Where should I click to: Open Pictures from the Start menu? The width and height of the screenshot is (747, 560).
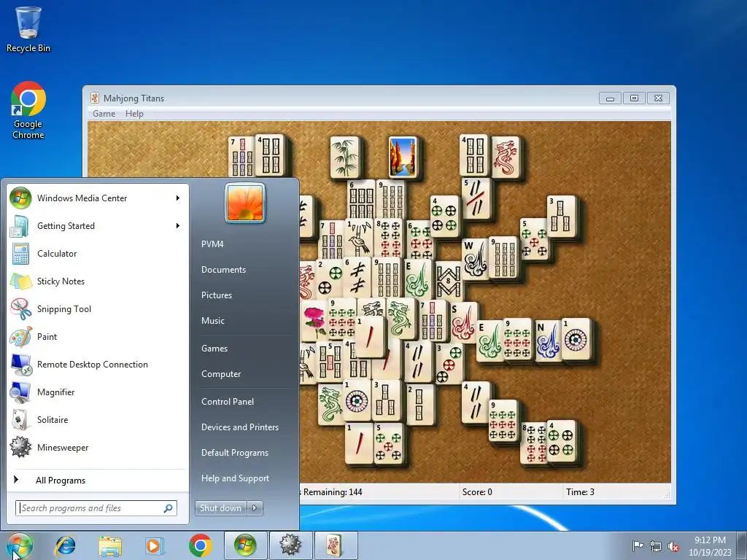click(216, 295)
